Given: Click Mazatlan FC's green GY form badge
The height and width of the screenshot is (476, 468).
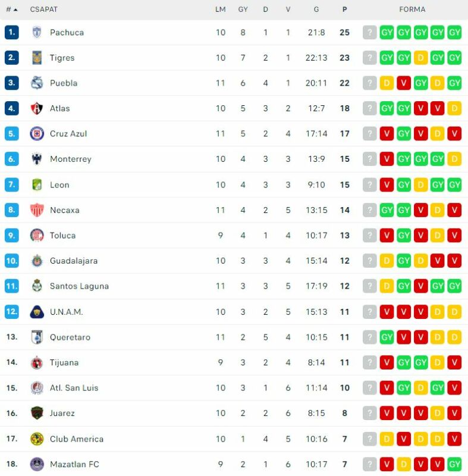Looking at the screenshot, I should [454, 464].
